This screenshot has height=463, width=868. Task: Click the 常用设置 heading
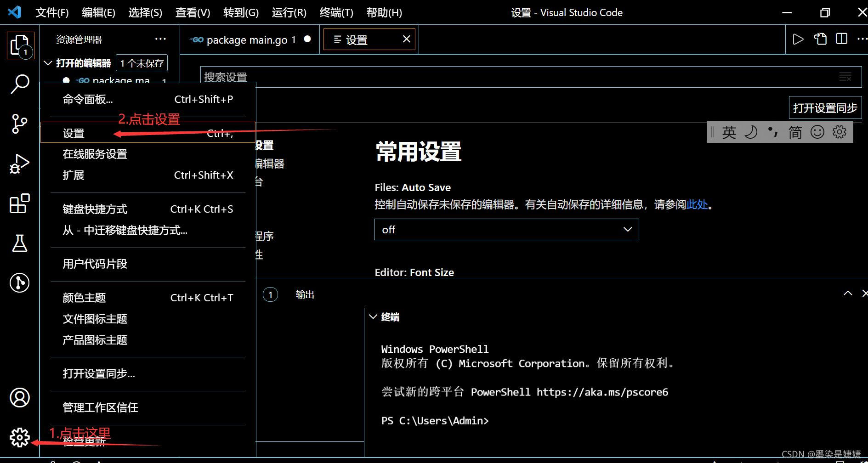[x=418, y=152]
